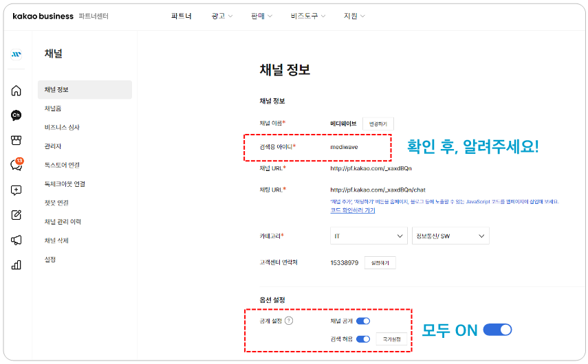Image resolution: width=588 pixels, height=364 pixels.
Task: Click 변경하기 button next to channel name
Action: (378, 124)
